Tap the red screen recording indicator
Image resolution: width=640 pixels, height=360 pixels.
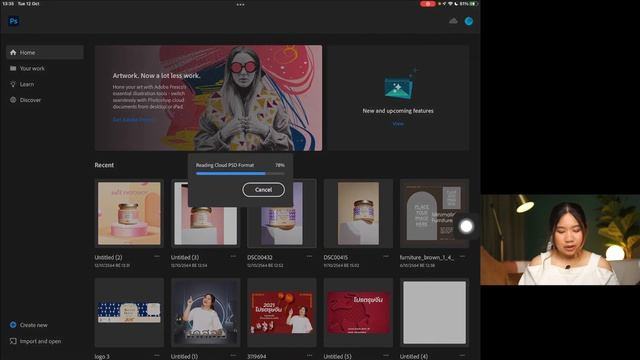click(427, 4)
